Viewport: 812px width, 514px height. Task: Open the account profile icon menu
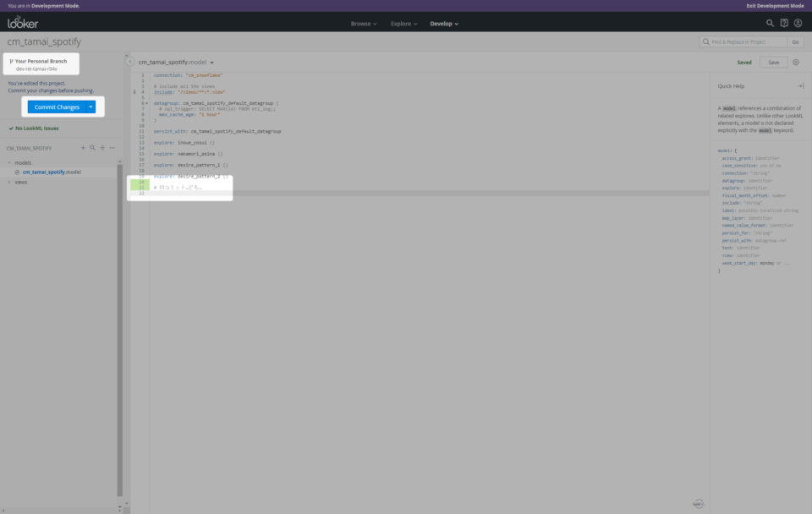[x=797, y=23]
